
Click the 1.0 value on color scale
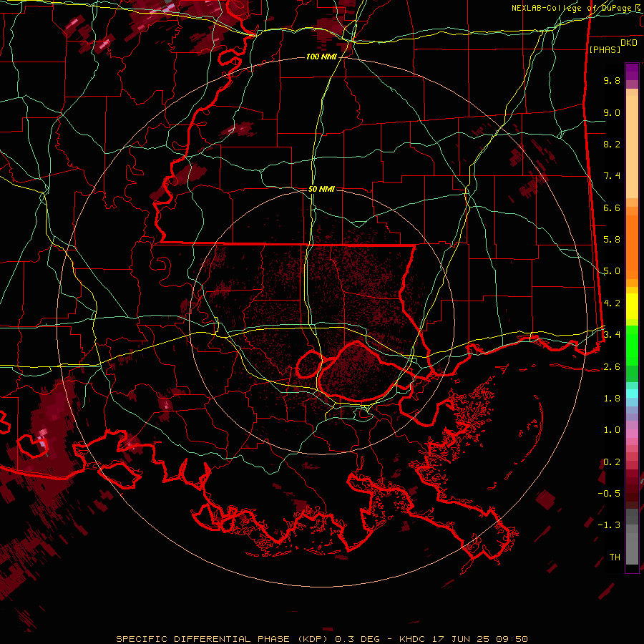click(x=612, y=430)
